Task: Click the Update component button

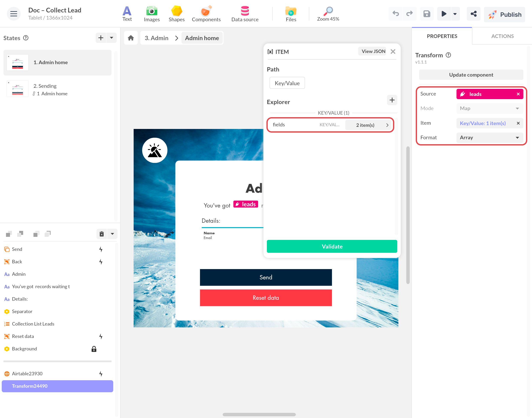Action: pyautogui.click(x=471, y=75)
